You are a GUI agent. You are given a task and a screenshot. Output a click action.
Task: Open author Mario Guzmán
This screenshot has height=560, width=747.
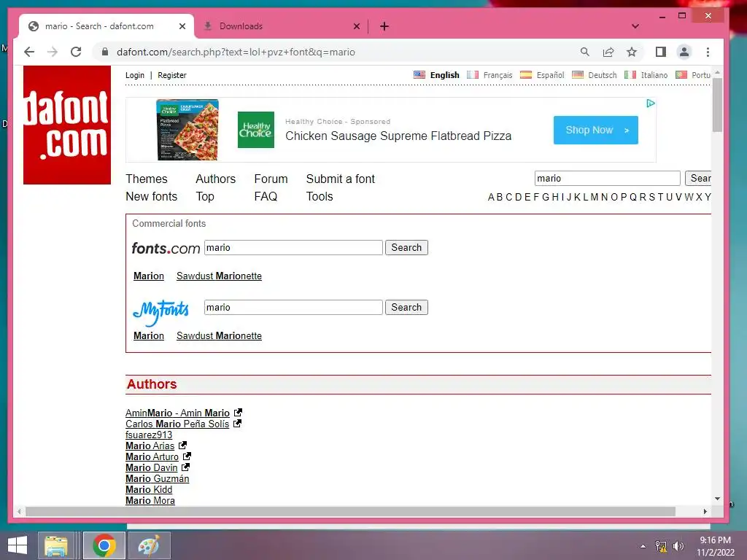tap(158, 478)
